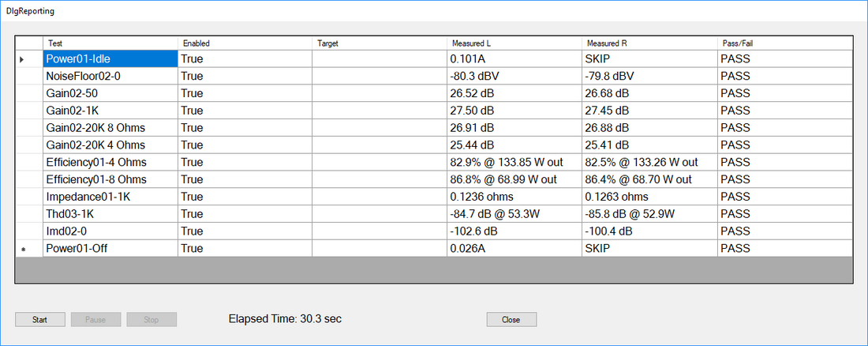This screenshot has width=868, height=346.
Task: Select the NoiseFloor02-0 test cell
Action: pos(110,77)
